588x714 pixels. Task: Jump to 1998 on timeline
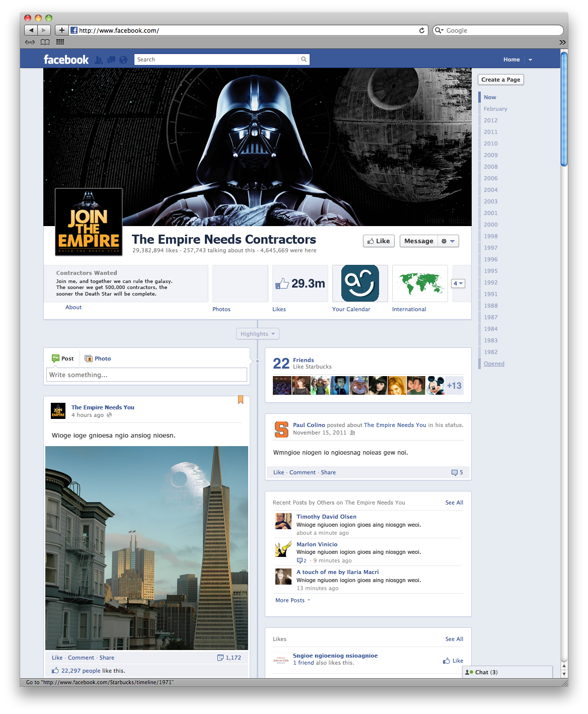(x=491, y=236)
